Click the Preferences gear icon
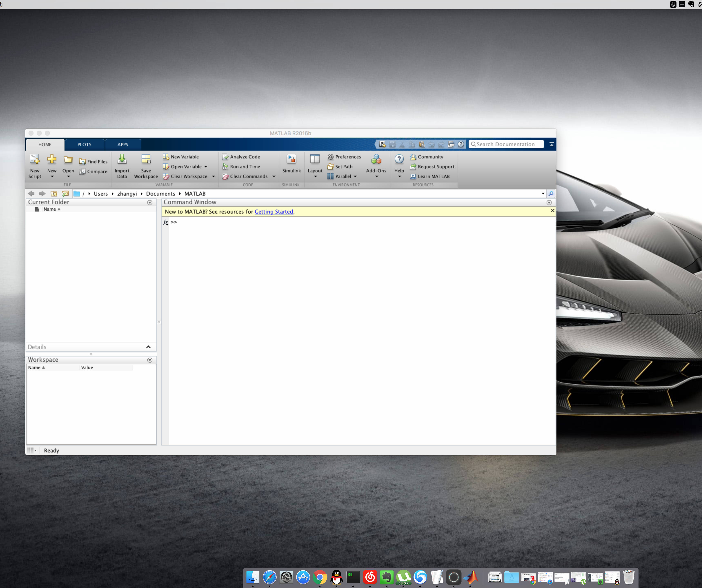Viewport: 702px width, 588px height. click(331, 157)
